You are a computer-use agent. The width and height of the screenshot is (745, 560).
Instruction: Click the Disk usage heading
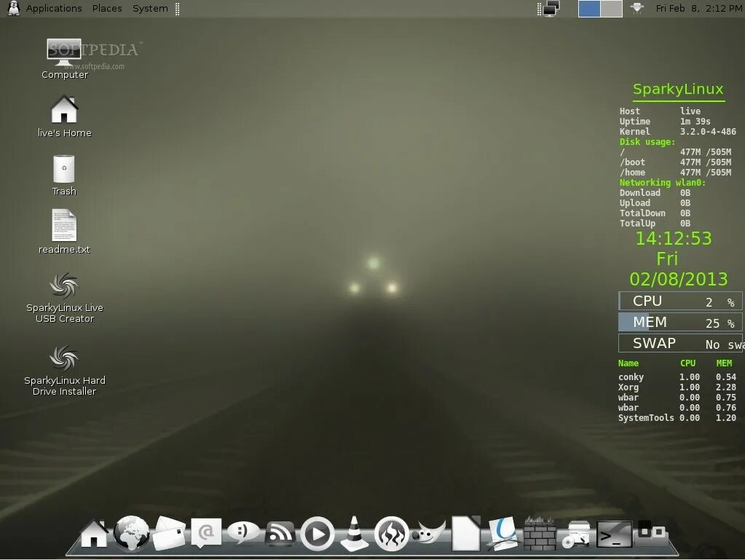click(x=647, y=141)
